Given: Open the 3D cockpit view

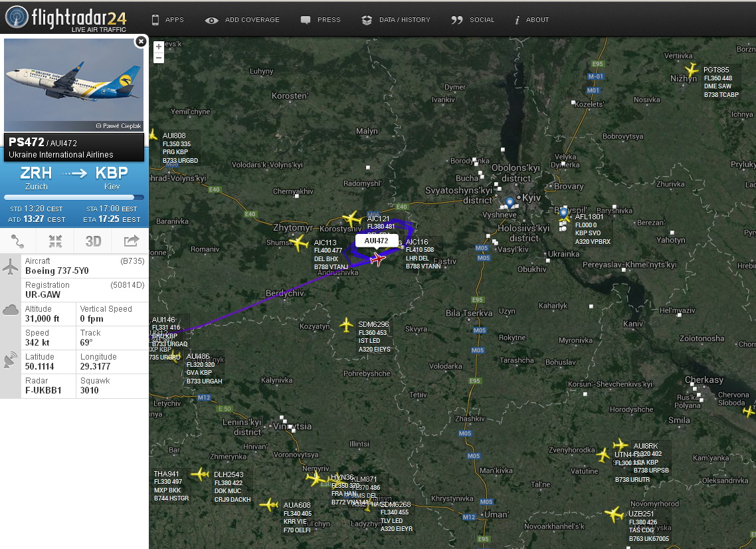Looking at the screenshot, I should (x=93, y=241).
